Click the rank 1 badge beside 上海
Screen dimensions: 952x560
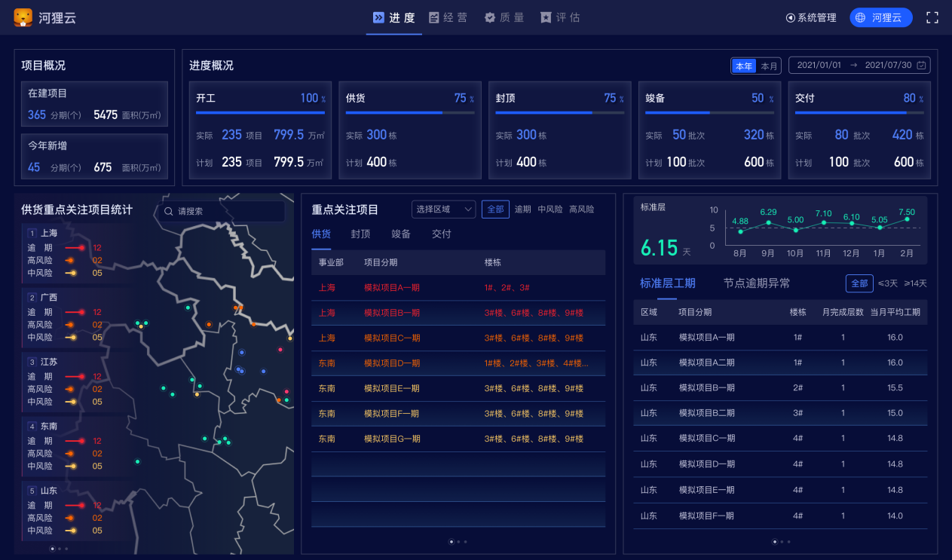point(32,233)
